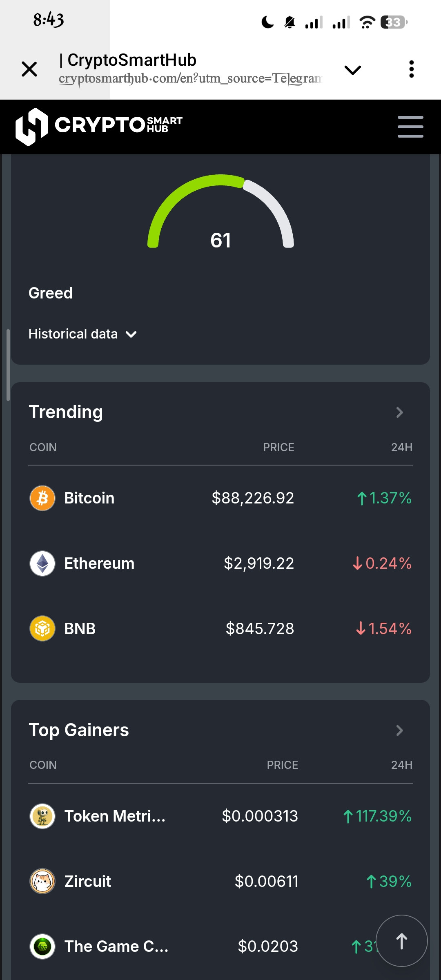Open the hamburger navigation menu
Image resolution: width=441 pixels, height=980 pixels.
pyautogui.click(x=410, y=127)
